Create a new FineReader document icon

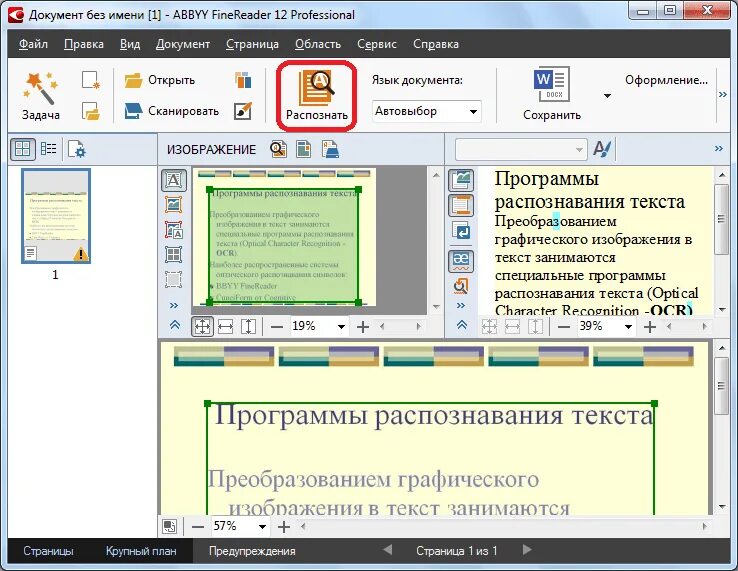[x=90, y=80]
